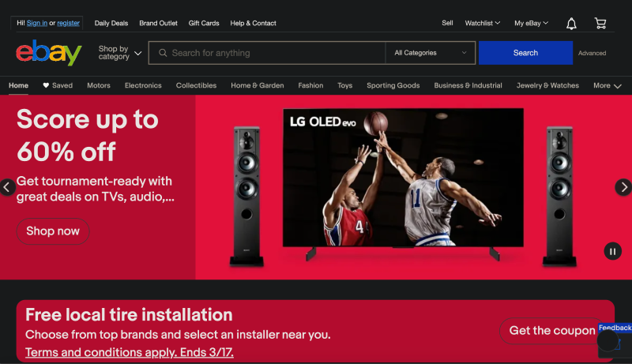Open the Fashion category
The image size is (632, 364).
(310, 85)
